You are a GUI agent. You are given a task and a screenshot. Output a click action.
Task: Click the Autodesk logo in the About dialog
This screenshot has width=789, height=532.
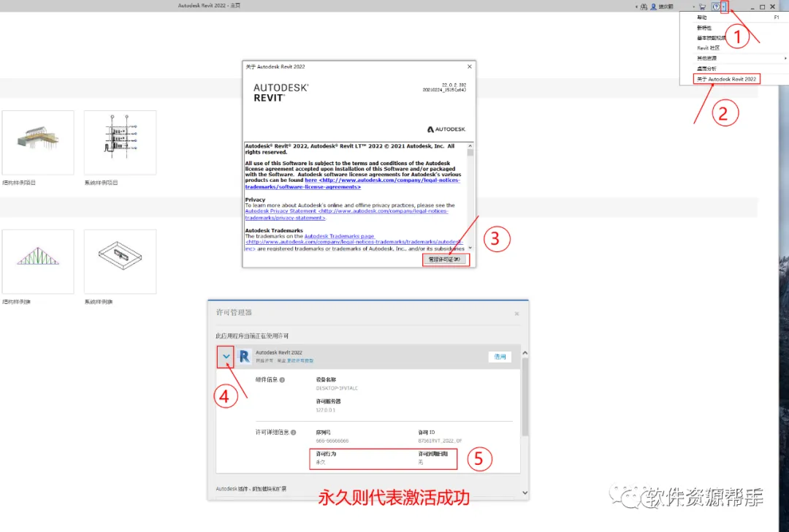coord(446,129)
